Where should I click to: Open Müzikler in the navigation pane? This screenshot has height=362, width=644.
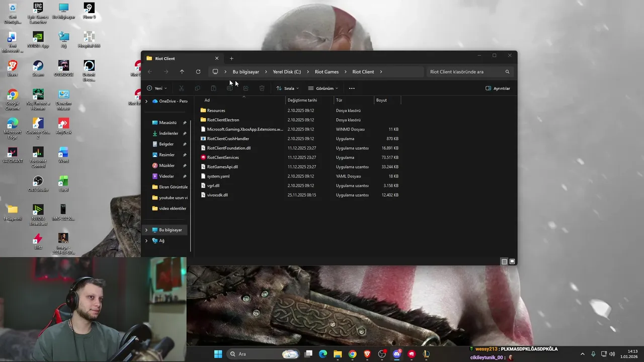[x=167, y=165]
